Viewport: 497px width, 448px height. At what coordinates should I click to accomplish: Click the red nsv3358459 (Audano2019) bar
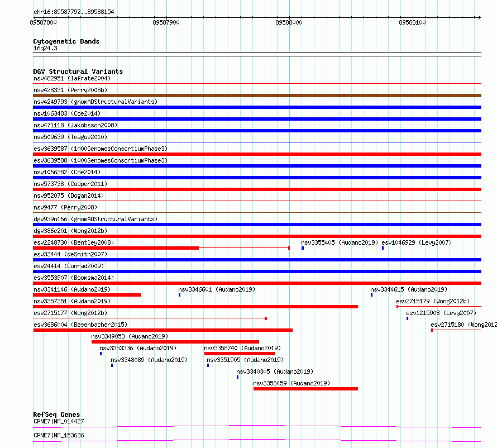[x=306, y=389]
